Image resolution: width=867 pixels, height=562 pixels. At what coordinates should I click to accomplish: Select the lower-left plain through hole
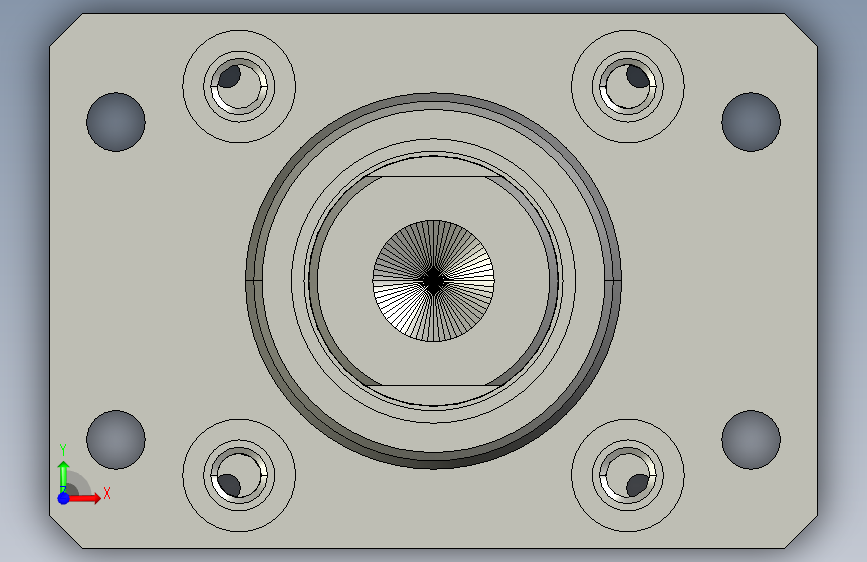point(116,440)
